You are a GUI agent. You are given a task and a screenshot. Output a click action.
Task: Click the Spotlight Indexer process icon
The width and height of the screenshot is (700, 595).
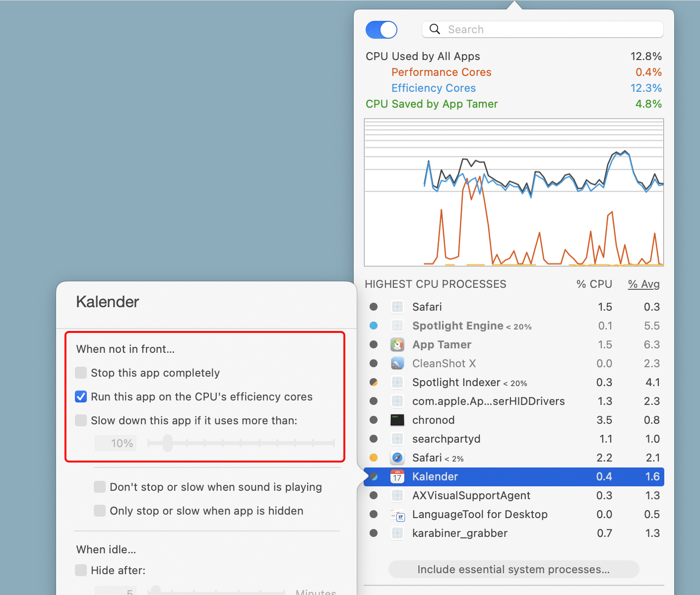397,382
